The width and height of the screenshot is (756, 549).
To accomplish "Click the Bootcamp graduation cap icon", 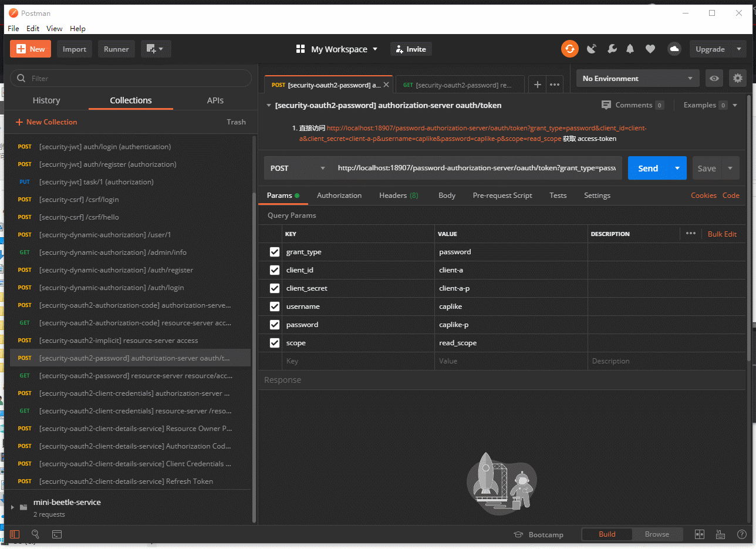I will pyautogui.click(x=518, y=534).
